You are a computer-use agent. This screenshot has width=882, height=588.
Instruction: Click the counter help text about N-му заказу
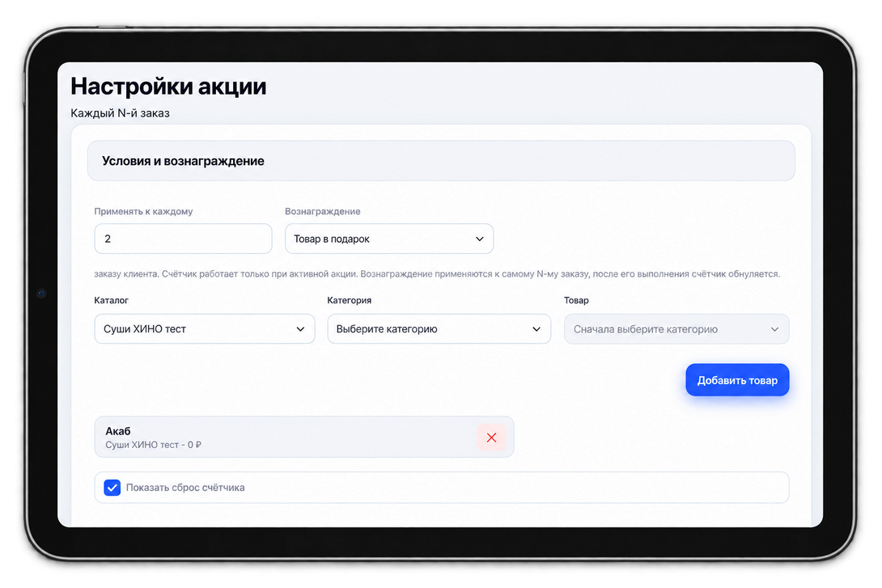coord(437,273)
